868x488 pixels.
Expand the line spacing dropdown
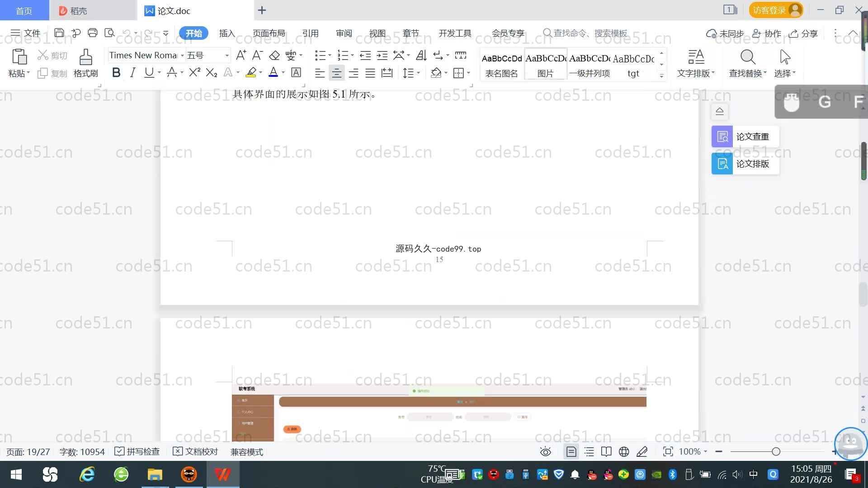[419, 73]
